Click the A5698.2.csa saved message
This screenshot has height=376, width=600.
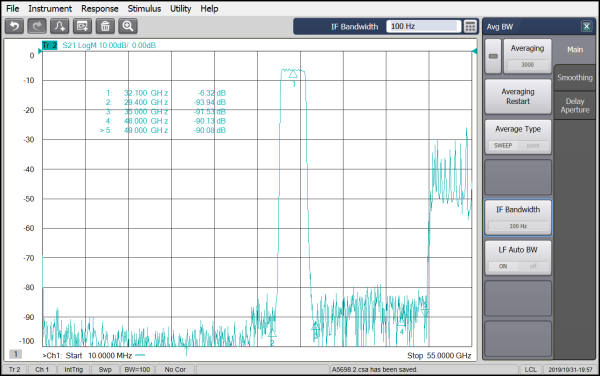(x=375, y=369)
